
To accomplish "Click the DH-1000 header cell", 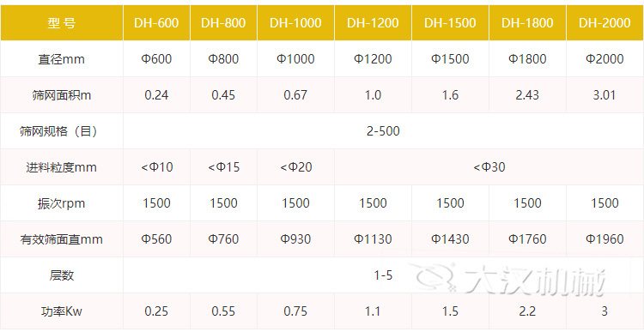I will point(295,22).
